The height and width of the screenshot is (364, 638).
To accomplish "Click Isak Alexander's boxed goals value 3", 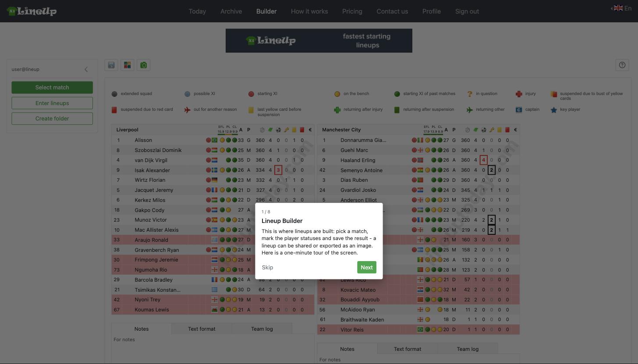I will [278, 170].
